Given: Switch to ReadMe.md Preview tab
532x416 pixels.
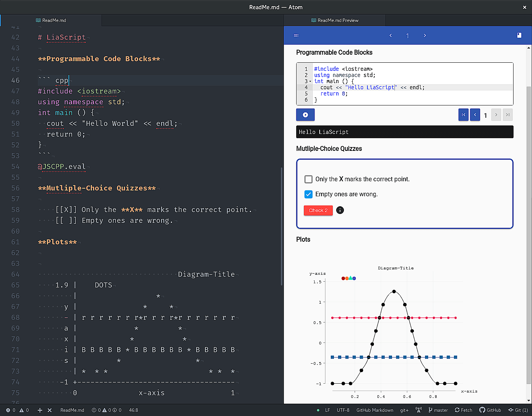Looking at the screenshot, I should click(335, 20).
